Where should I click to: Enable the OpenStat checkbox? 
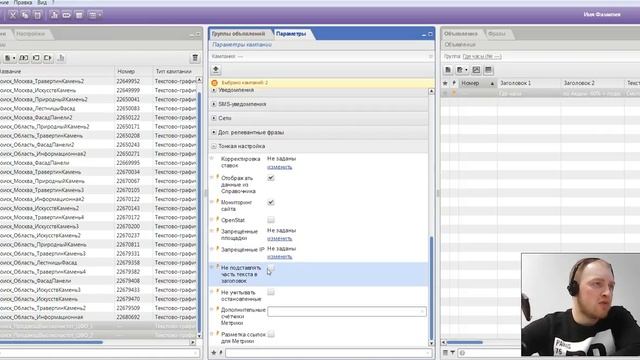[271, 220]
